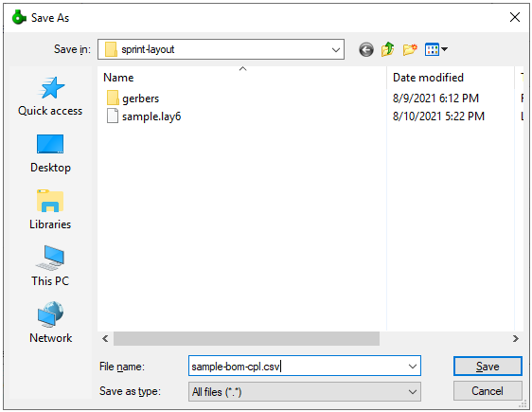
Task: Go back using the back arrow icon
Action: click(x=366, y=50)
